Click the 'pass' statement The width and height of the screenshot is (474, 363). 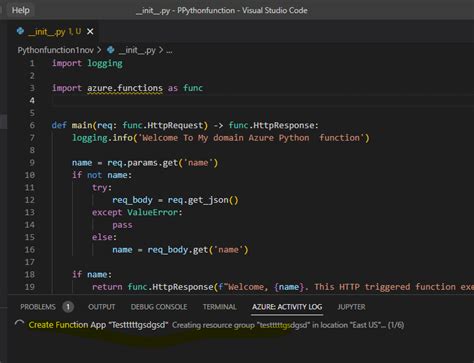coord(122,225)
